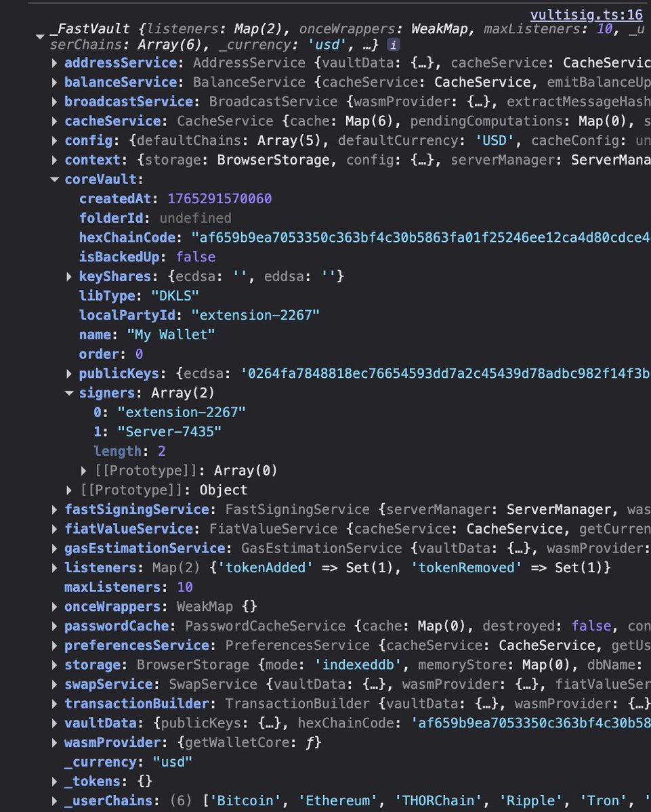The image size is (651, 812).
Task: Expand the config property
Action: 54,141
